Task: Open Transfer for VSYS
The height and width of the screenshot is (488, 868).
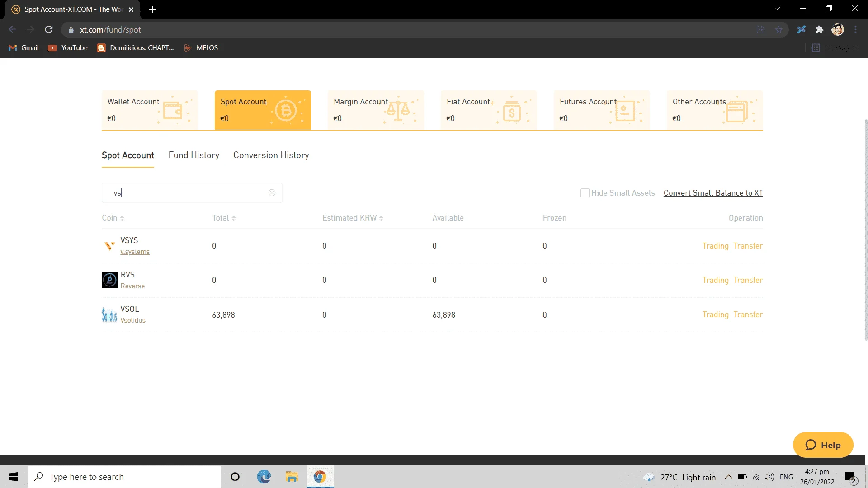Action: tap(748, 246)
